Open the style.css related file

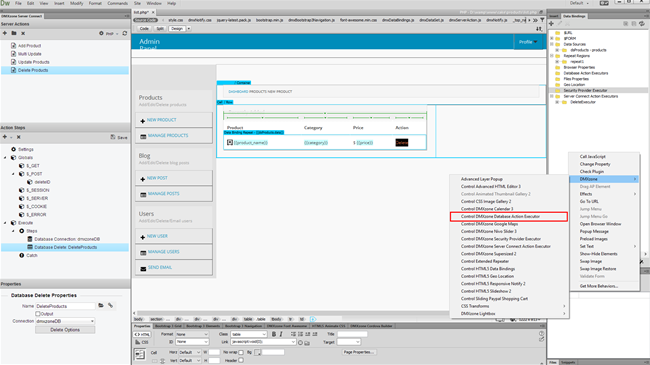(x=175, y=20)
